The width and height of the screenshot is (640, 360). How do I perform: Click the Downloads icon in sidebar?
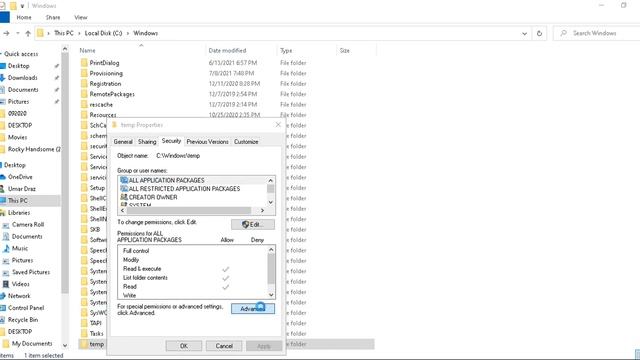[2, 78]
